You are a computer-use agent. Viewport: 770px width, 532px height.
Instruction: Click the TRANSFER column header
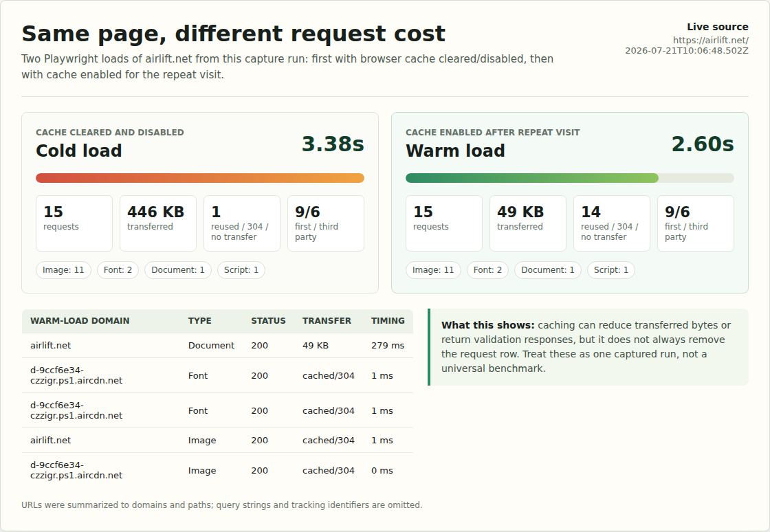[x=327, y=320]
